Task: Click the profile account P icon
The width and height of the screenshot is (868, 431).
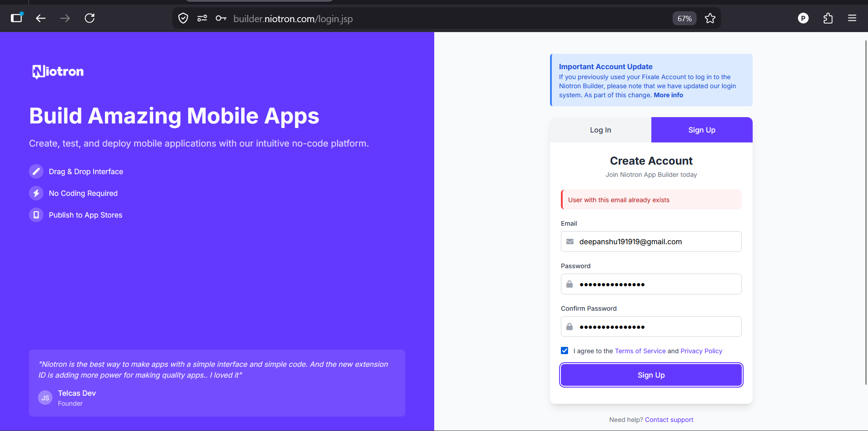Action: [x=803, y=18]
